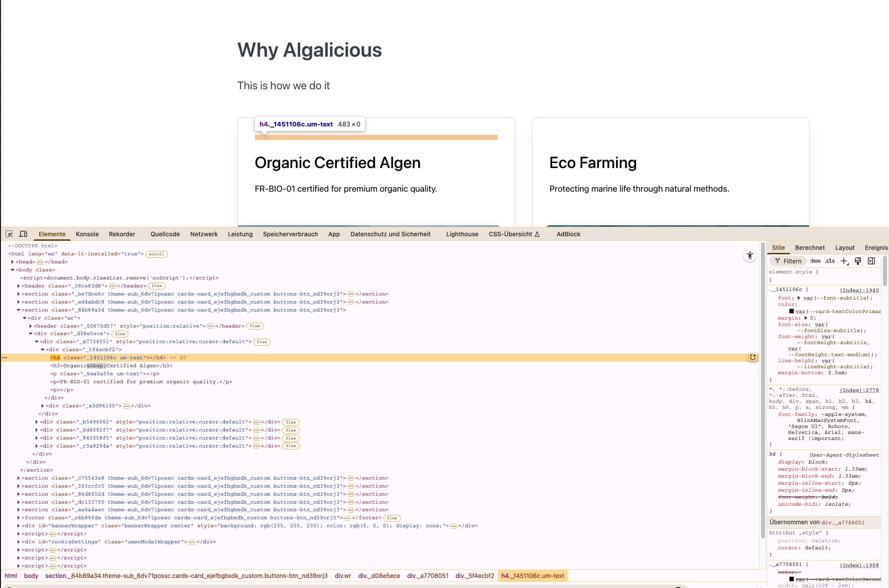Collapse the div _5f4ecbf2 node

coord(43,350)
